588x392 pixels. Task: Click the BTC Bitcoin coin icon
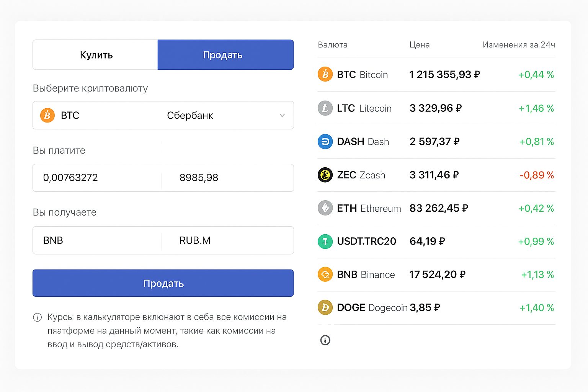[325, 74]
